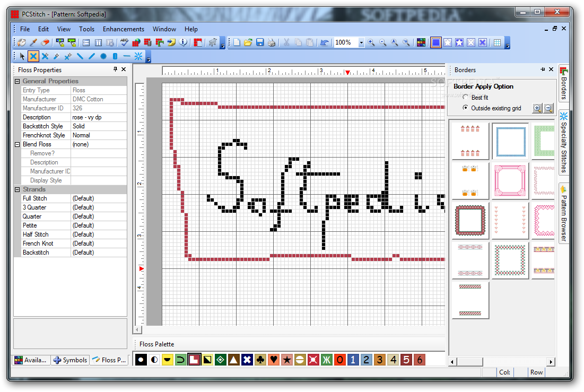The image size is (584, 392).
Task: Open the Window menu
Action: (x=164, y=29)
